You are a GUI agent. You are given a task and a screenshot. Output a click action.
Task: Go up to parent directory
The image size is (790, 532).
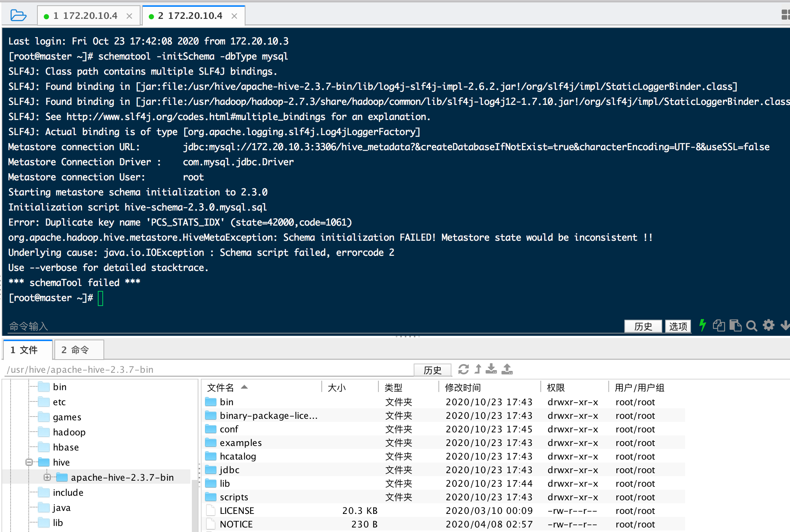478,369
